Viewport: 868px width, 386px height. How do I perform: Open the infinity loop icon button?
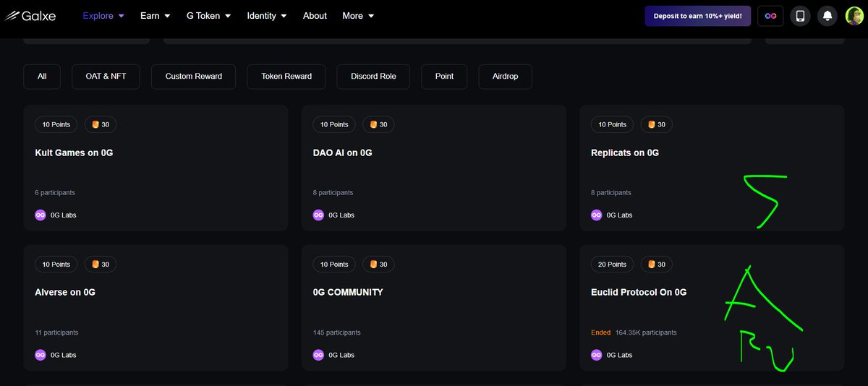[770, 15]
